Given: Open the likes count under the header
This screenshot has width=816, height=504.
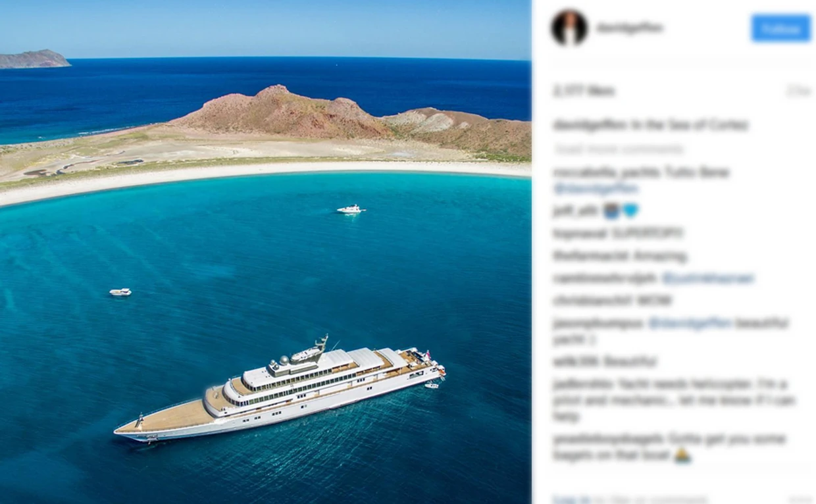Looking at the screenshot, I should pyautogui.click(x=584, y=91).
